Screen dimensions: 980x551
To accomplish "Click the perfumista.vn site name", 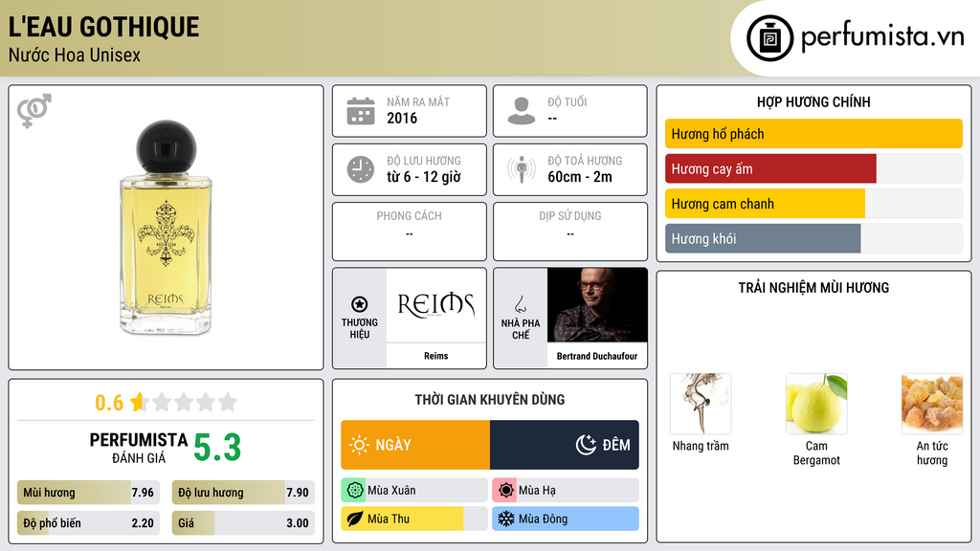I will [x=882, y=36].
